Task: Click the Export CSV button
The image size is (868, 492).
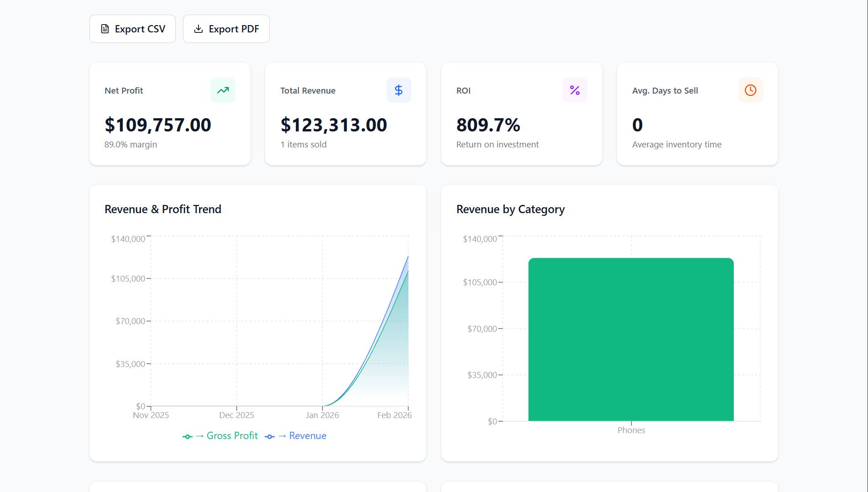Action: (132, 29)
